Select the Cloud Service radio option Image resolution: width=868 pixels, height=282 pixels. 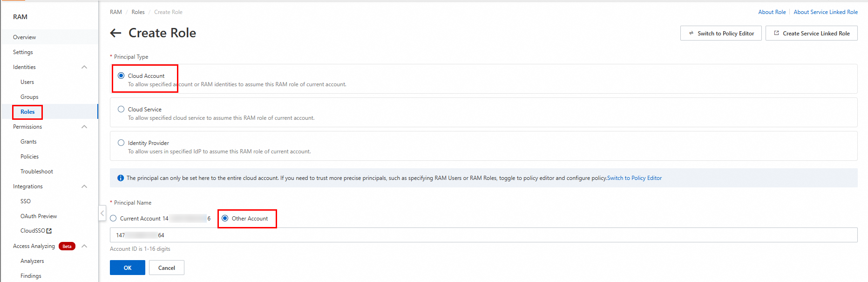click(x=121, y=109)
